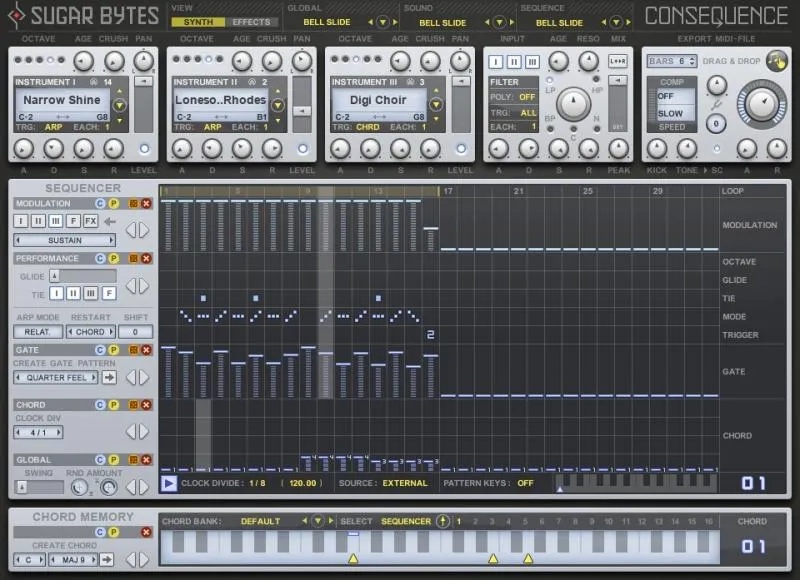Click the Sugar Bytes logo icon

(x=17, y=15)
